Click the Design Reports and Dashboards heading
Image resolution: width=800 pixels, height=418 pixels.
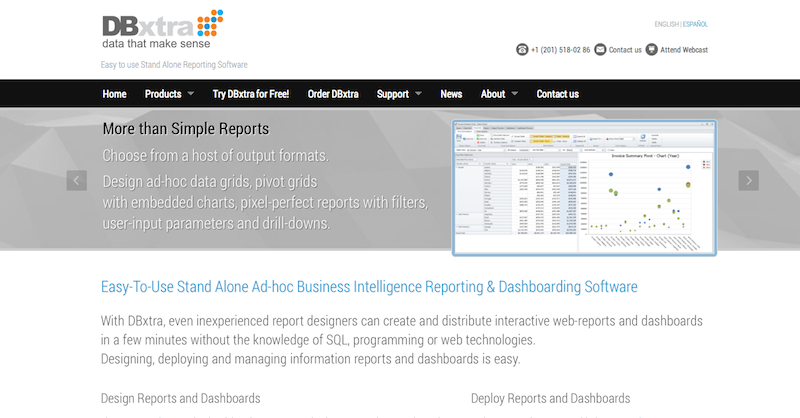(181, 398)
